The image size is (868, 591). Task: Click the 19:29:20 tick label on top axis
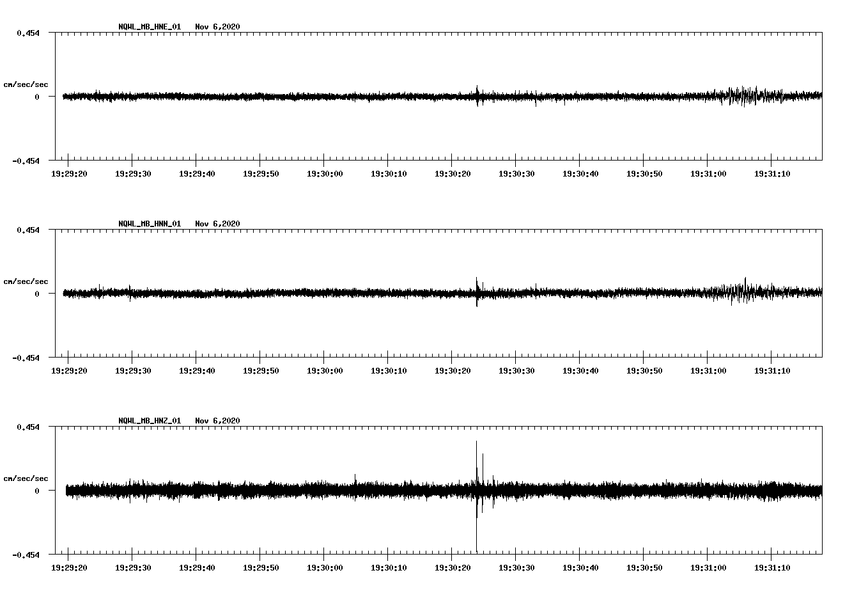click(x=68, y=172)
